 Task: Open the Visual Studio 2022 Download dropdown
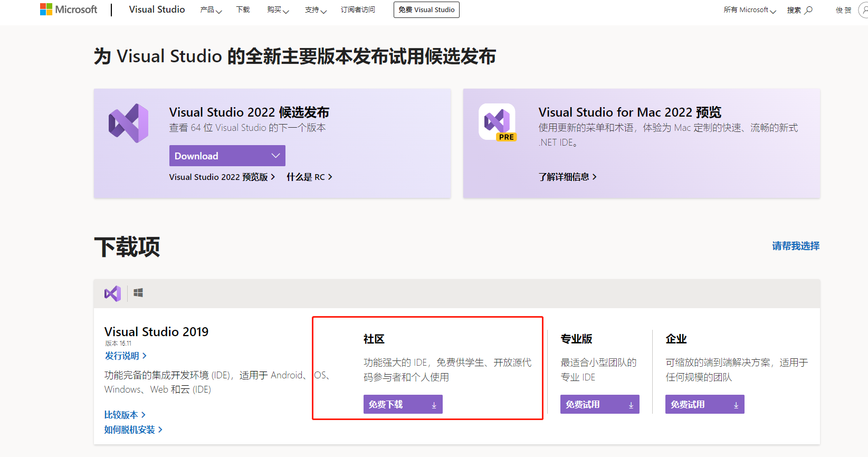227,156
